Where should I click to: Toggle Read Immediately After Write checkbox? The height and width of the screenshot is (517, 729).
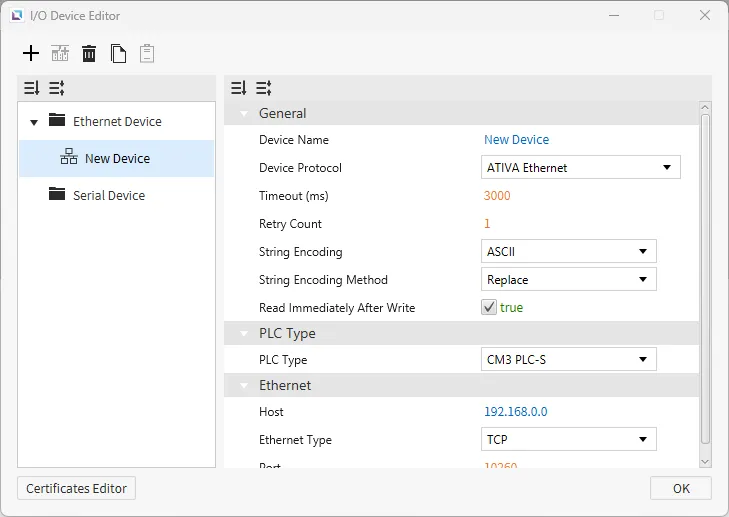489,308
